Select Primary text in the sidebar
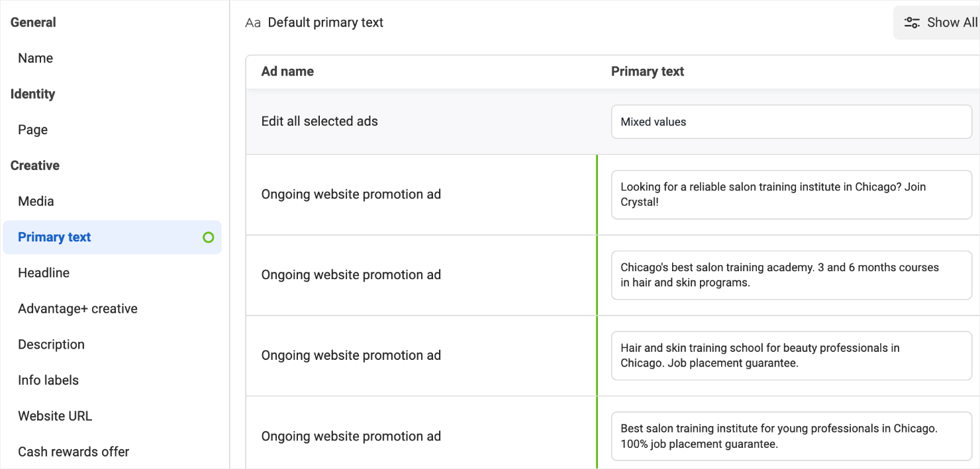This screenshot has width=980, height=469. click(x=54, y=237)
